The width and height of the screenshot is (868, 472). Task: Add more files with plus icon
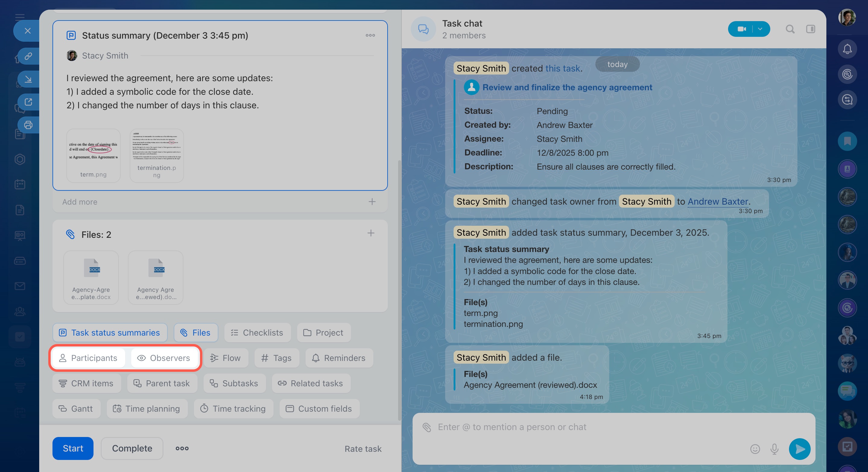(x=371, y=233)
